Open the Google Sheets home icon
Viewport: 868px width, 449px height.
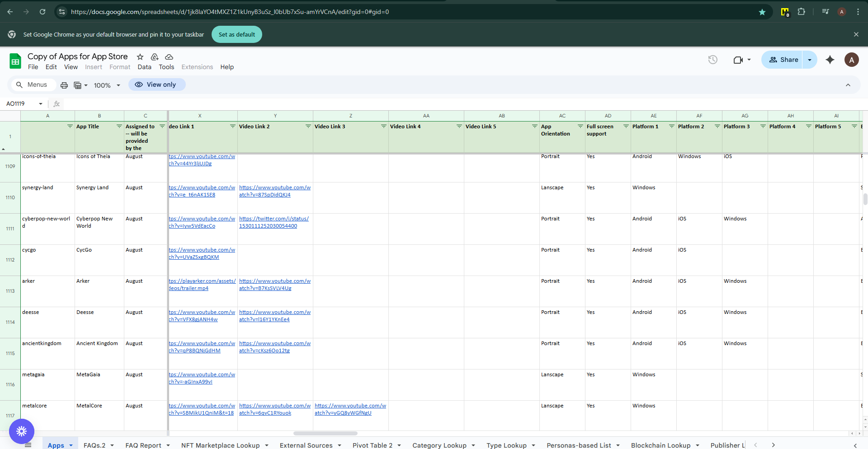(x=15, y=61)
